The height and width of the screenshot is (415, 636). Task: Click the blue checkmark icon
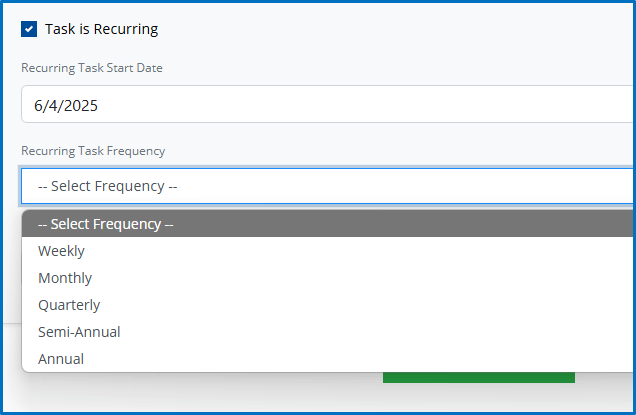pos(29,29)
